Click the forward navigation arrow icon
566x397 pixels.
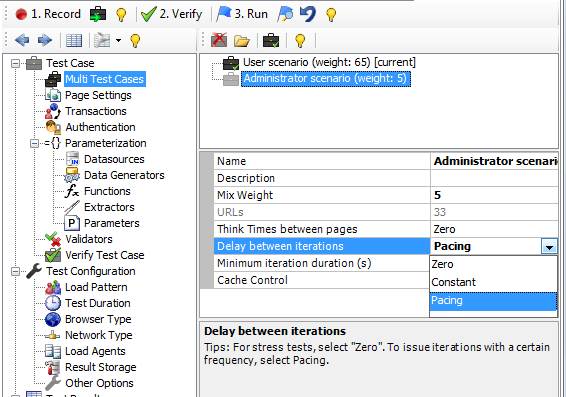[x=45, y=40]
